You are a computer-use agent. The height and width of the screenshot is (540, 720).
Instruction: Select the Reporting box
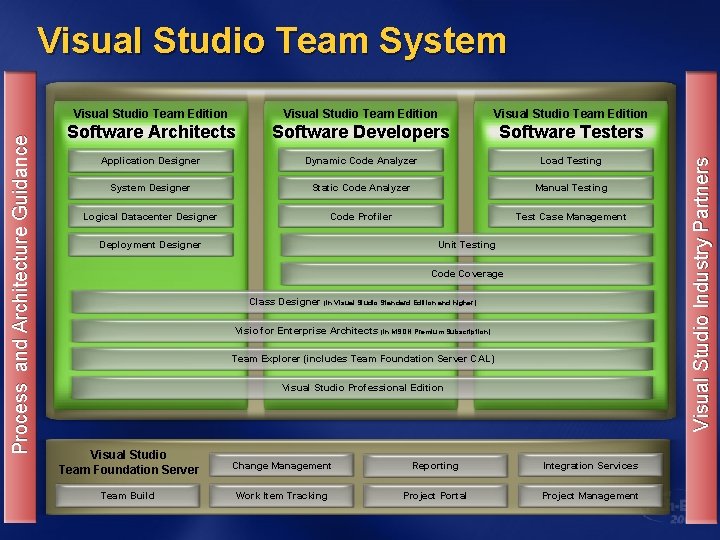[x=435, y=466]
